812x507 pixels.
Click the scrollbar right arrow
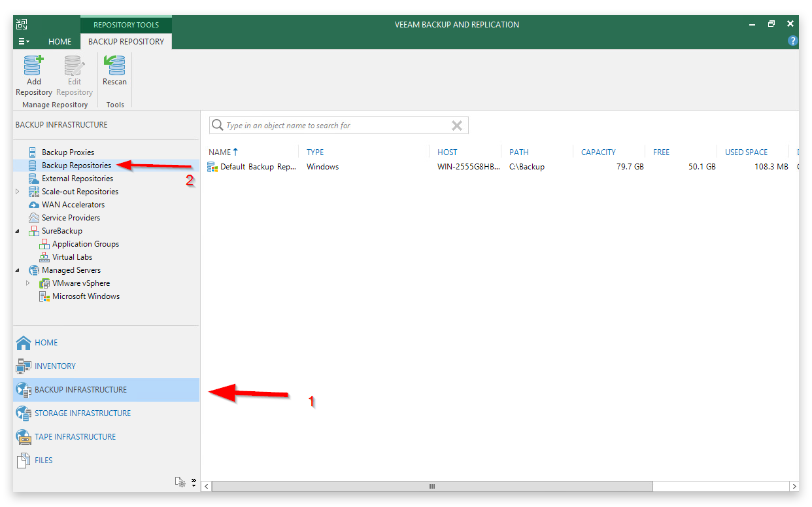tap(794, 487)
